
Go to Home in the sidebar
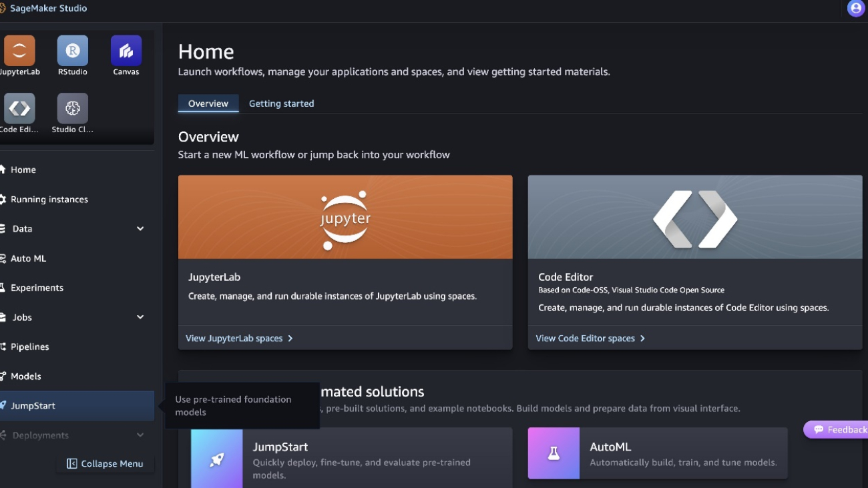coord(77,170)
